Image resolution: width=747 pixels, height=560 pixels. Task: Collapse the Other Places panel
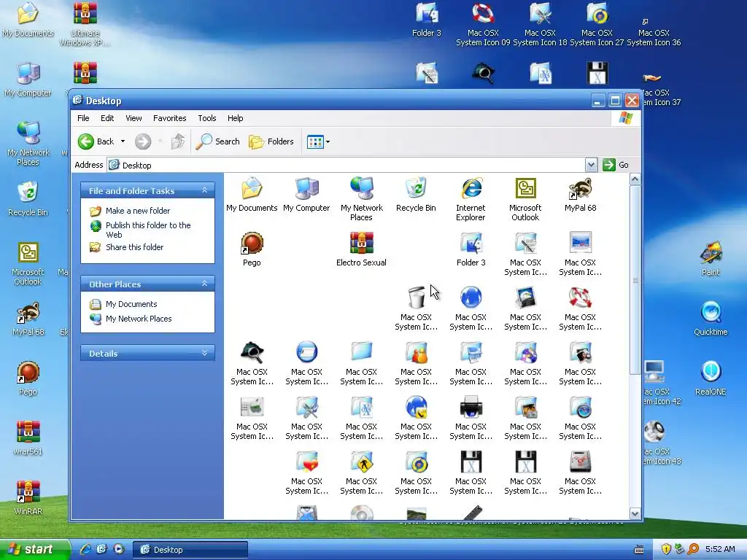tap(204, 284)
